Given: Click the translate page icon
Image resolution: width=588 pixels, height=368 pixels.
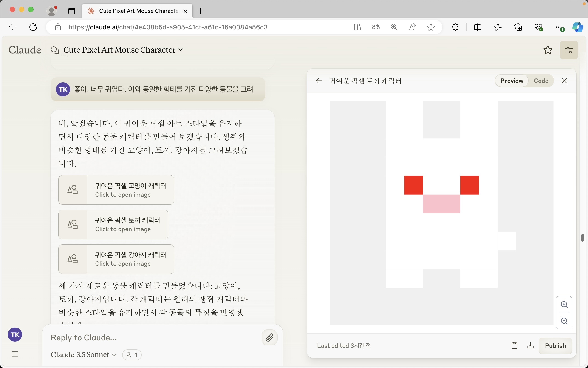Looking at the screenshot, I should [376, 27].
